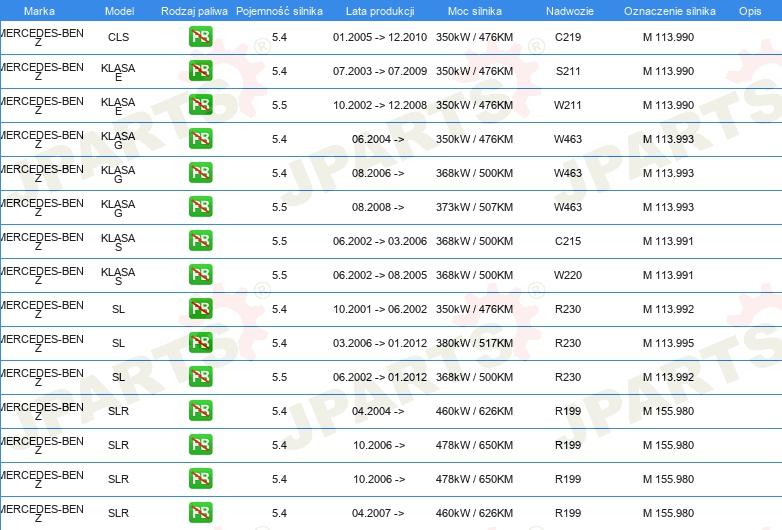
Task: Click production years 06.2002 -> 03.2006
Action: click(380, 241)
